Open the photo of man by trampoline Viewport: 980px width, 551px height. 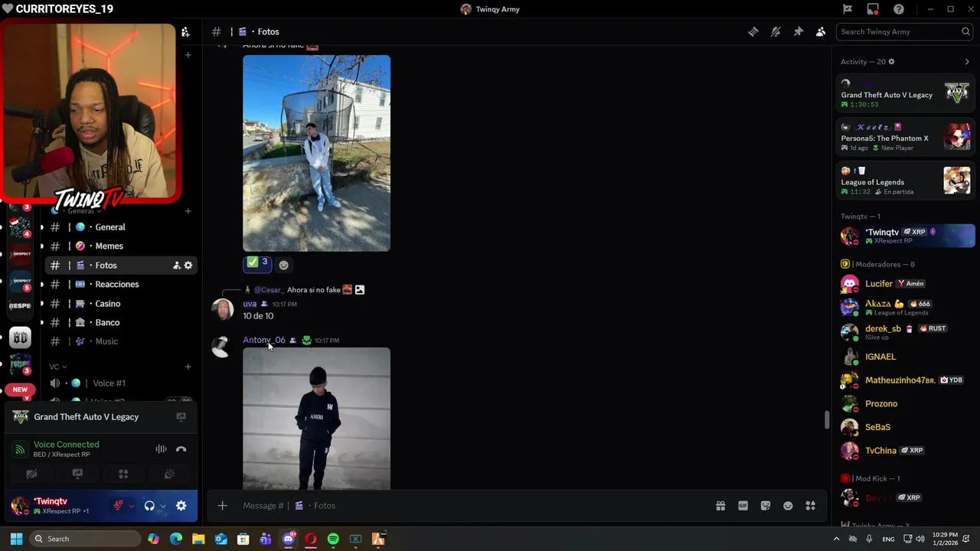pyautogui.click(x=316, y=153)
